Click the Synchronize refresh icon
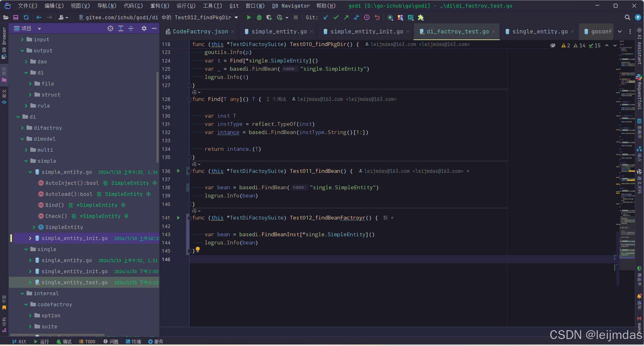644x346 pixels. click(x=26, y=18)
